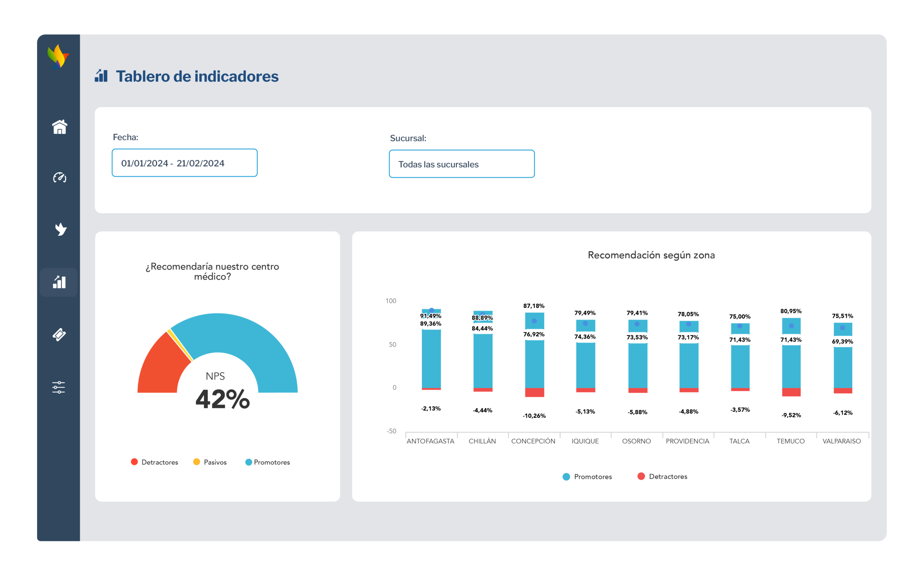Click the chart icon beside Tablero title
The width and height of the screenshot is (924, 563).
pyautogui.click(x=101, y=76)
